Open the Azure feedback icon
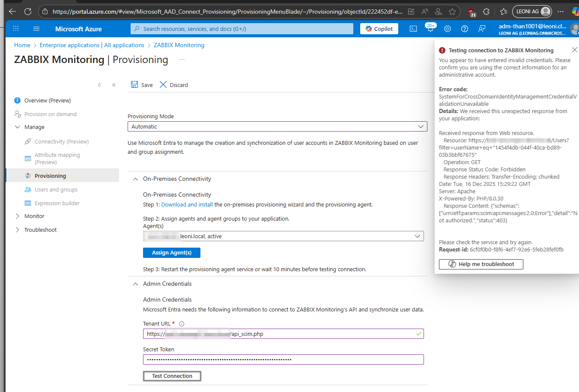The height and width of the screenshot is (392, 579). pyautogui.click(x=482, y=29)
